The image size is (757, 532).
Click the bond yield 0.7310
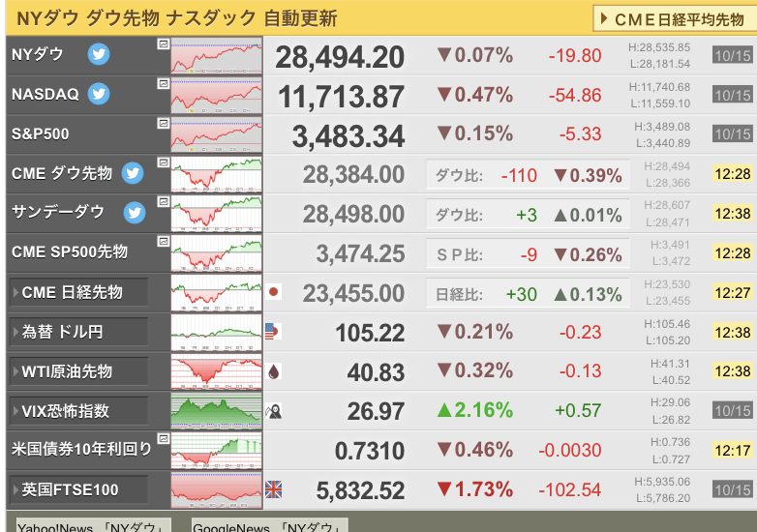tap(370, 451)
